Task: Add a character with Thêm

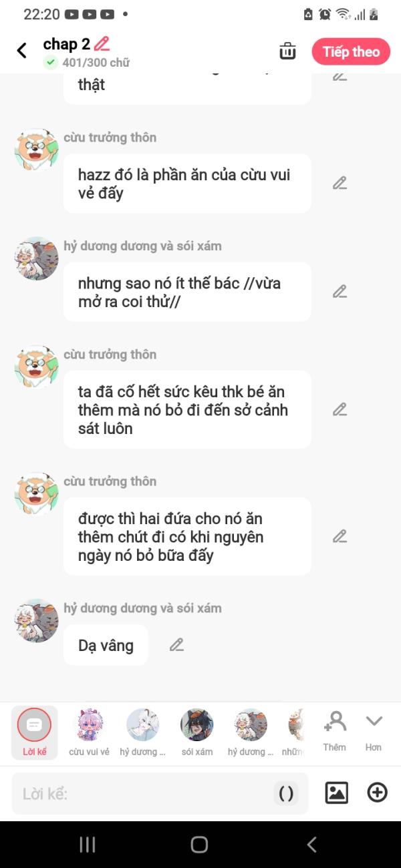Action: 334,731
